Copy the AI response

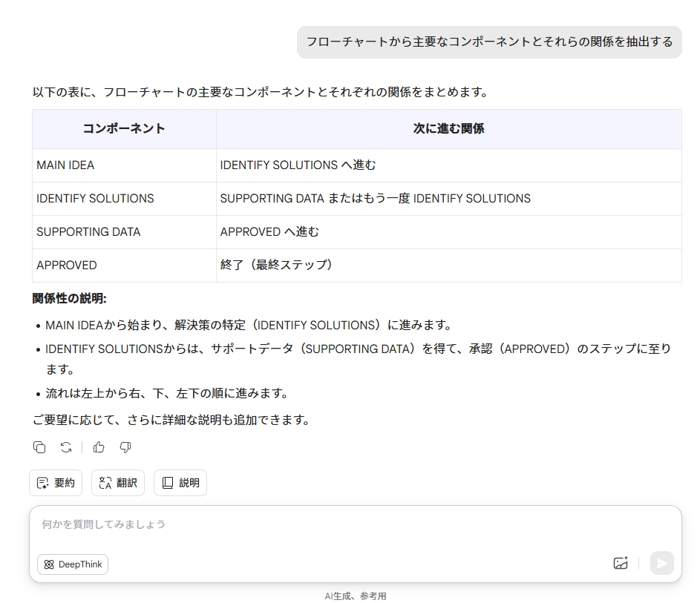tap(39, 447)
